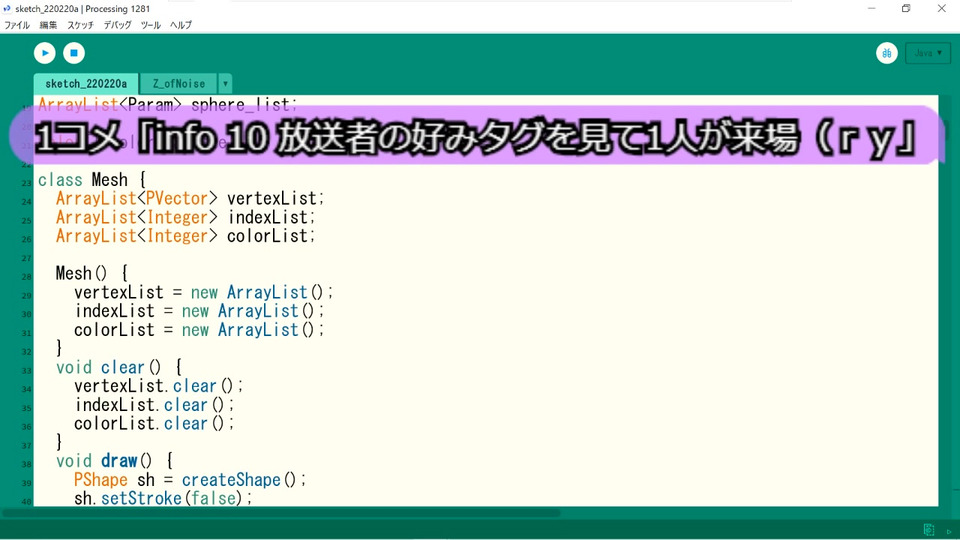Restore down the Processing window
Image resolution: width=960 pixels, height=540 pixels.
pos(907,9)
